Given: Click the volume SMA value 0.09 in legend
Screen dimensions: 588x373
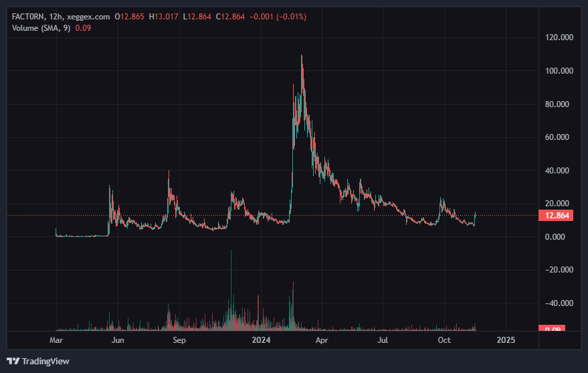Looking at the screenshot, I should 83,28.
